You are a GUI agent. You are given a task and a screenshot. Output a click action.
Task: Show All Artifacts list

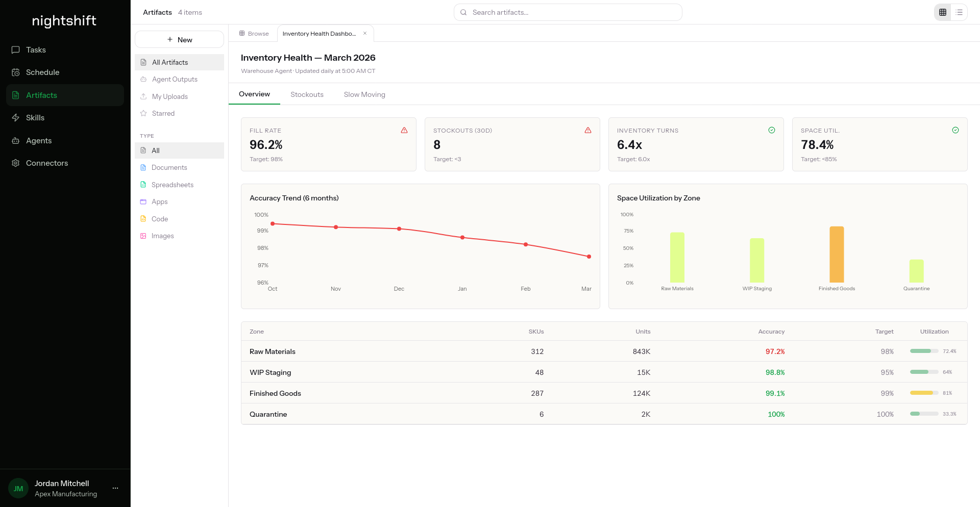(179, 62)
